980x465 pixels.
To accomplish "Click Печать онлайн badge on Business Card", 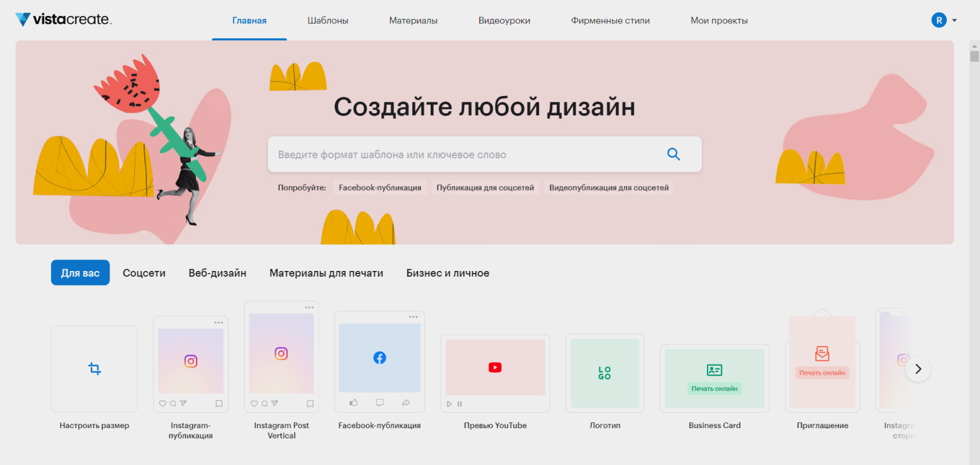I will tap(715, 389).
